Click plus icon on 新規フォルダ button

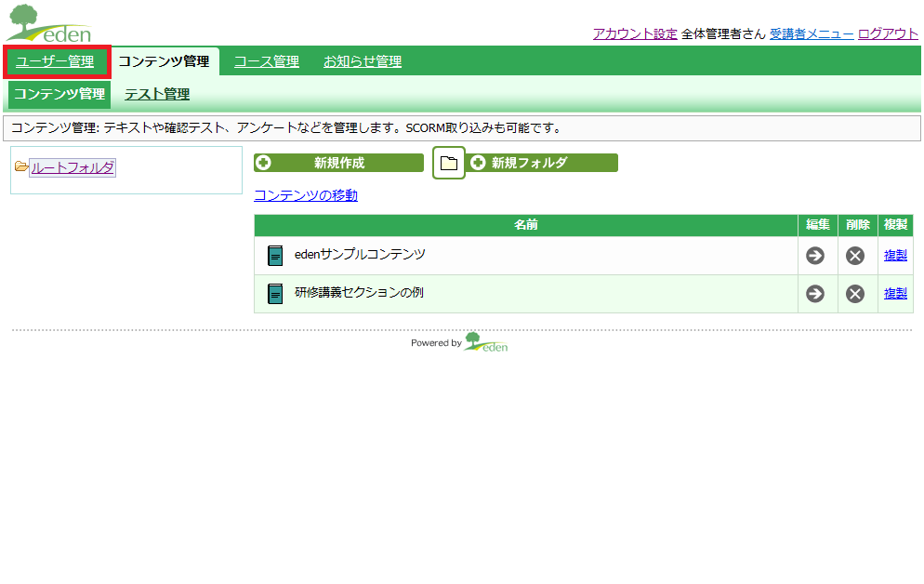[x=478, y=163]
